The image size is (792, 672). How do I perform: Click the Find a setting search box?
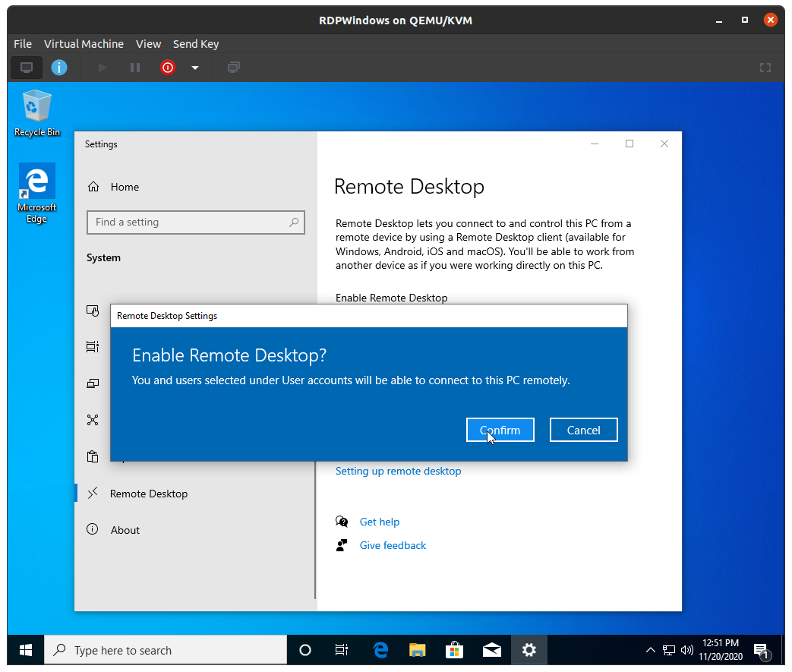pyautogui.click(x=195, y=222)
